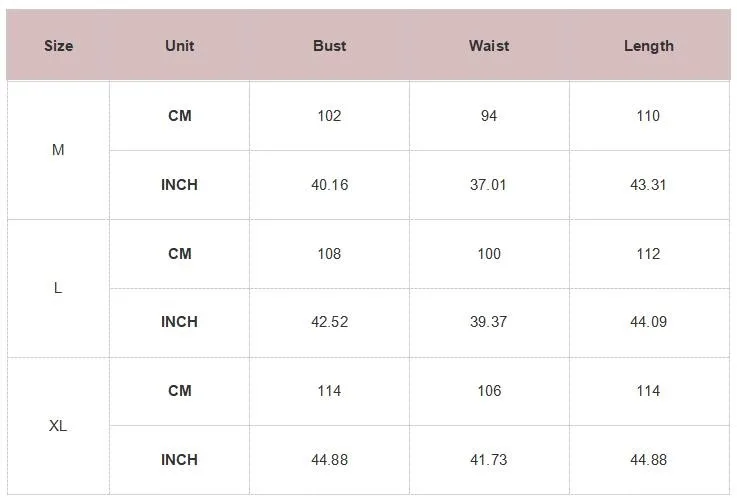Select M bust inch value 40.16
The width and height of the screenshot is (737, 503).
pyautogui.click(x=329, y=185)
